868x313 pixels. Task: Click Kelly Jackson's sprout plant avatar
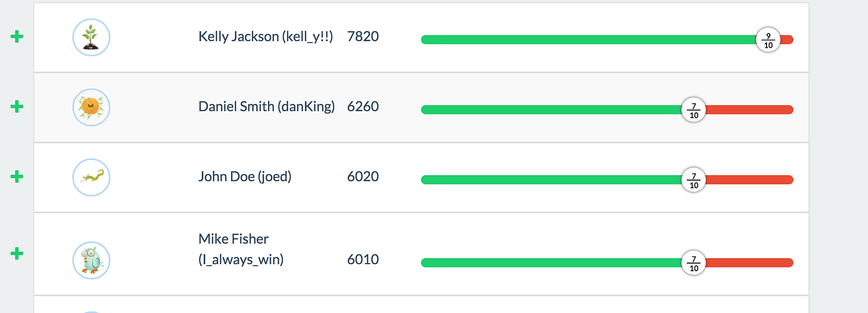point(91,37)
